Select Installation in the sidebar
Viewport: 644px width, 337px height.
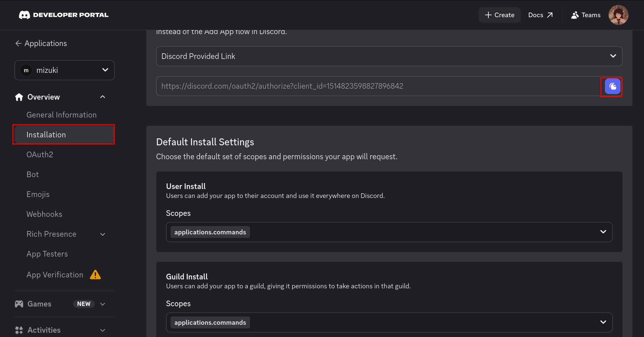[x=64, y=135]
